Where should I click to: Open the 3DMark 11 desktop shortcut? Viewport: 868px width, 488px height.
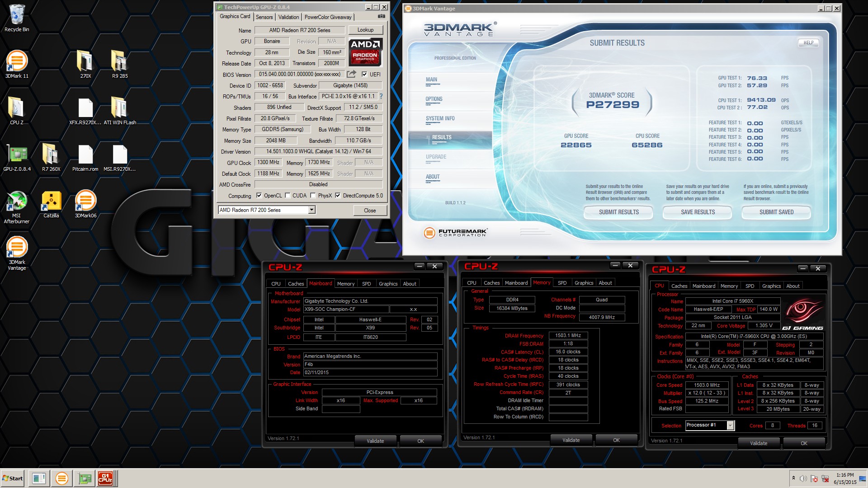[17, 64]
